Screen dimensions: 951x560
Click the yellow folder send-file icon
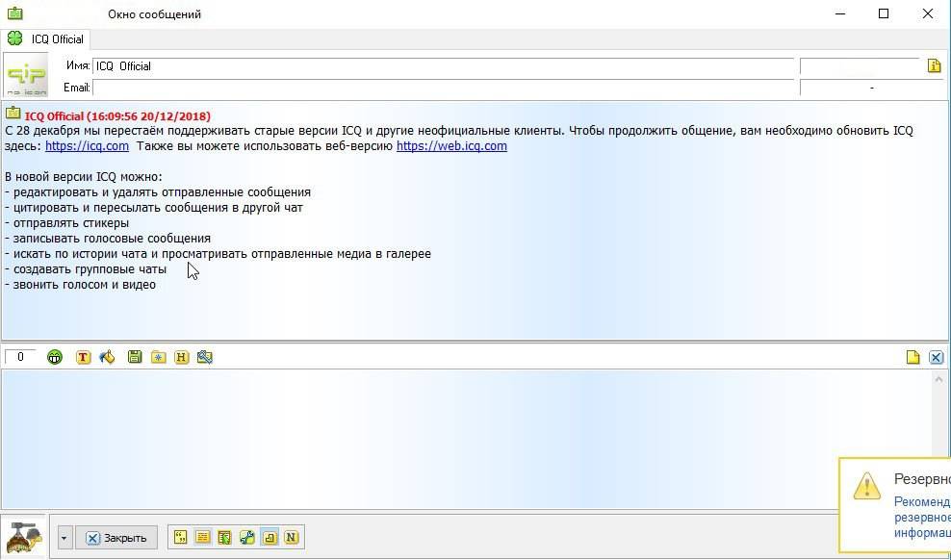click(158, 358)
